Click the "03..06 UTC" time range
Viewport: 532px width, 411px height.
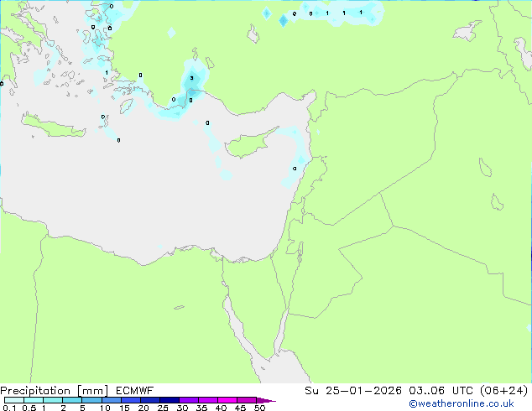coord(441,391)
